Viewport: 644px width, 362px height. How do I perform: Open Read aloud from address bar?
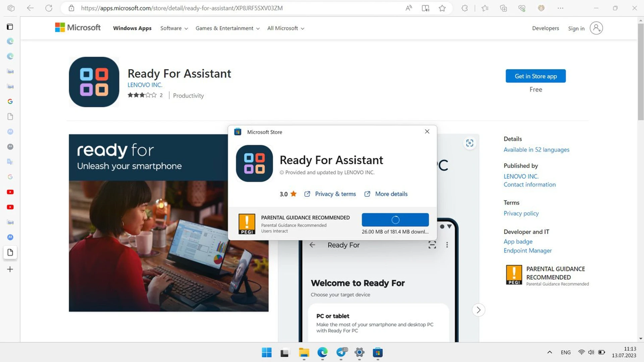409,8
